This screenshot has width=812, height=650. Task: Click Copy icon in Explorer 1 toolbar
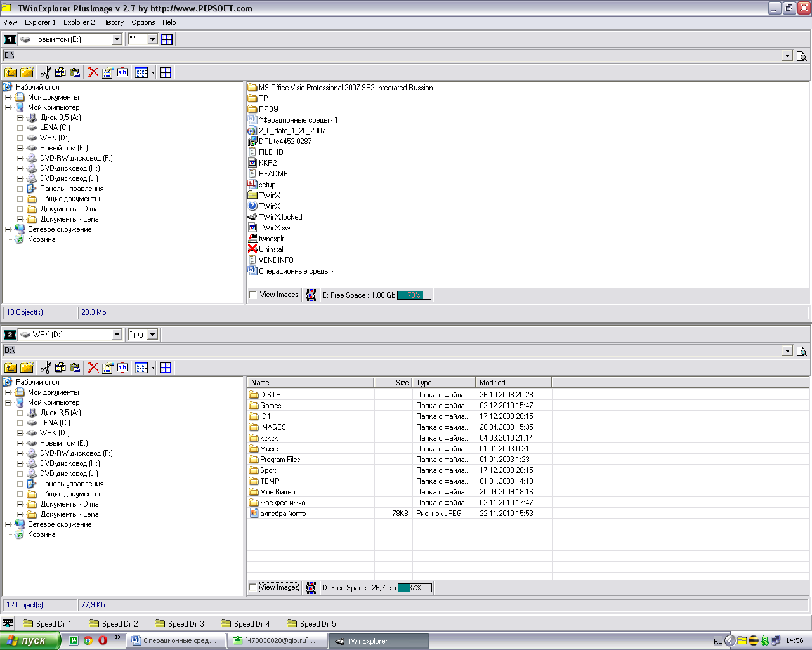pyautogui.click(x=60, y=72)
